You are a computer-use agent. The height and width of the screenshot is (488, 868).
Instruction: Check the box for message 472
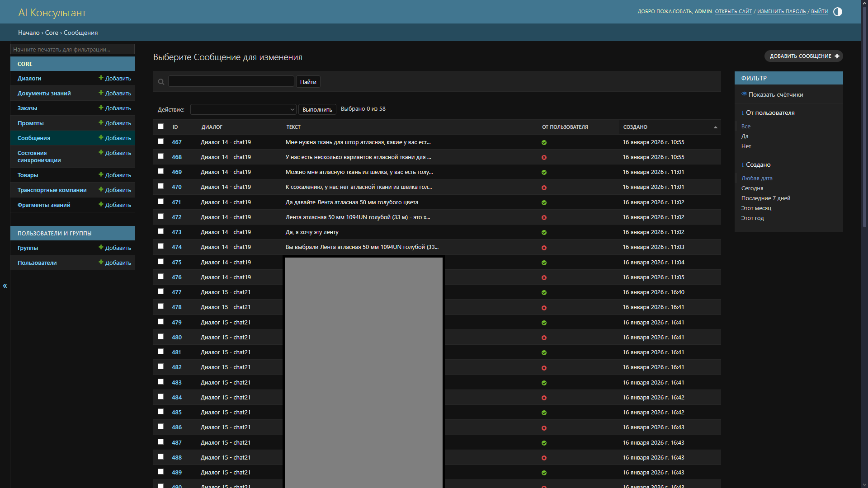coord(160,216)
